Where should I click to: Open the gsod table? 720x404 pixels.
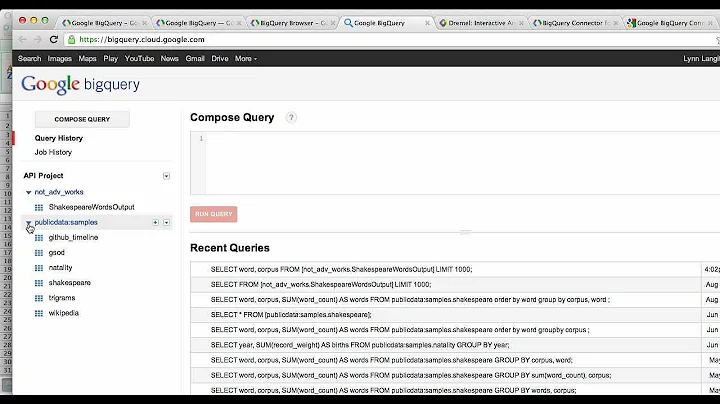(56, 252)
